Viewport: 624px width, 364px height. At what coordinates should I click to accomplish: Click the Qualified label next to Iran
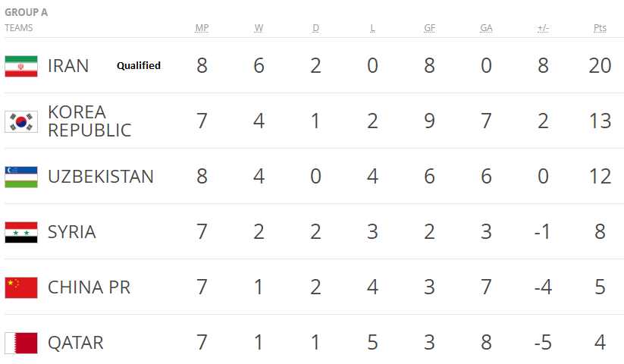(138, 66)
